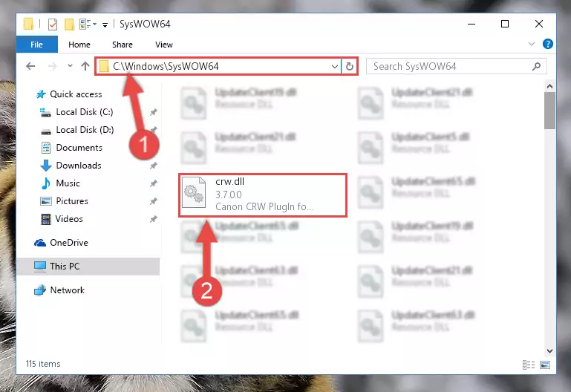Open the View ribbon tab

[164, 45]
